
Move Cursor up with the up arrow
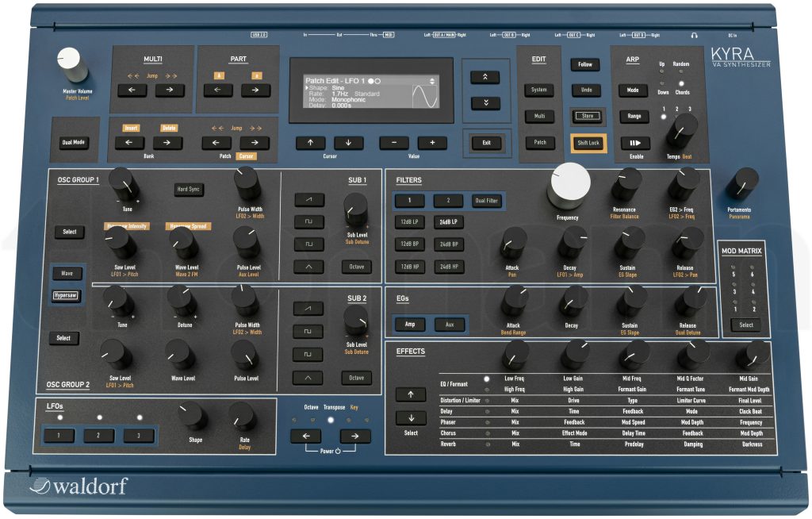(x=311, y=143)
